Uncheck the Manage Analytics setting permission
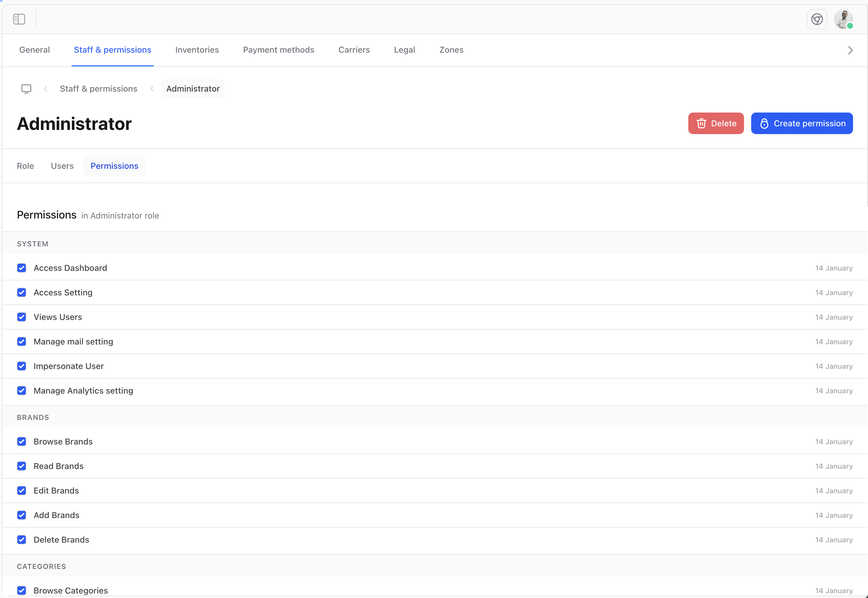Image resolution: width=868 pixels, height=598 pixels. point(21,390)
